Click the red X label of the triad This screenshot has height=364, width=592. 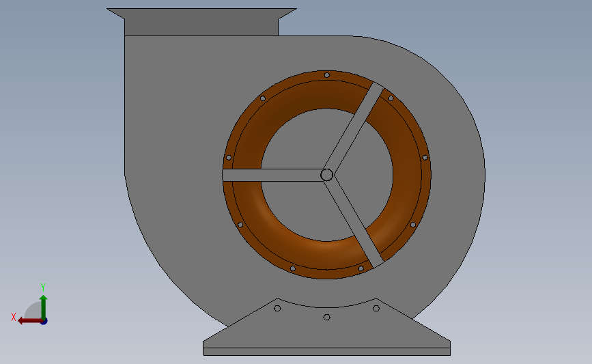click(14, 317)
